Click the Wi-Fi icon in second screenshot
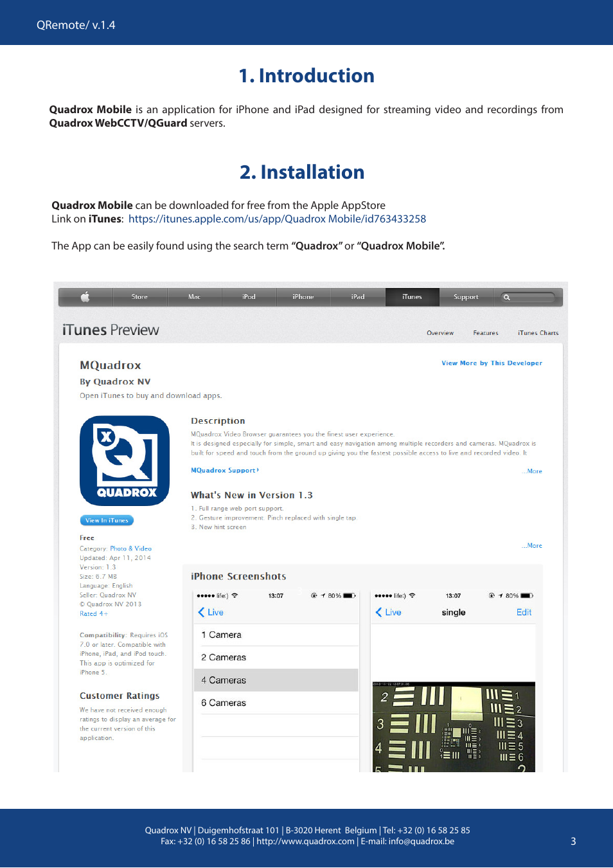Viewport: 613px width, 868px height. [x=412, y=595]
